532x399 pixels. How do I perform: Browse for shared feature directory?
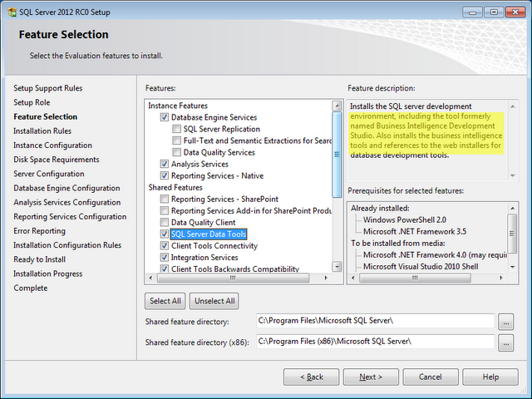click(506, 322)
